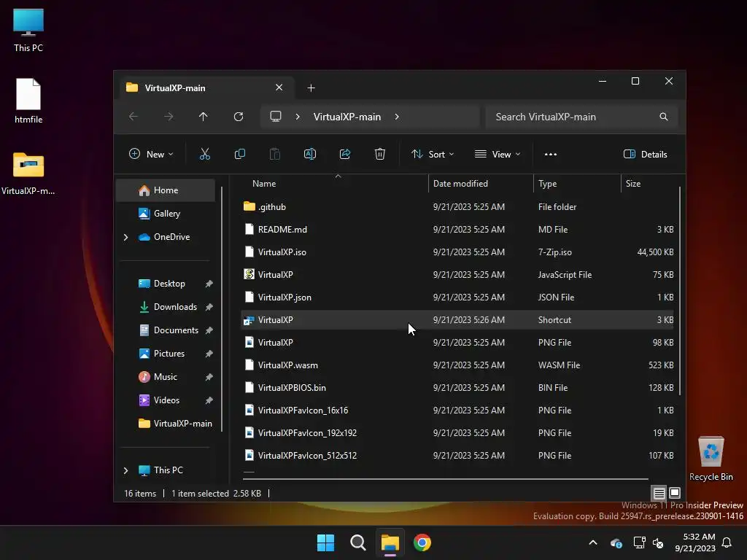Click the OneDrive tray cloud icon
Screen dimensions: 747x560
point(616,542)
